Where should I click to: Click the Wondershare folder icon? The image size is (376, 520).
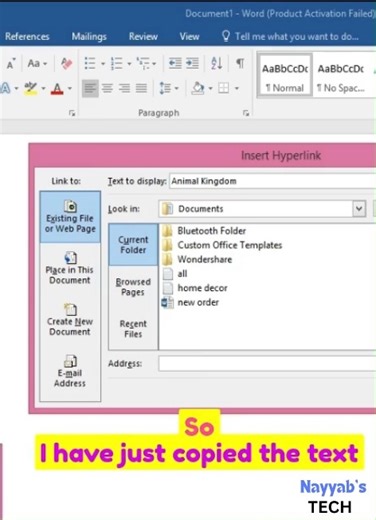point(168,259)
